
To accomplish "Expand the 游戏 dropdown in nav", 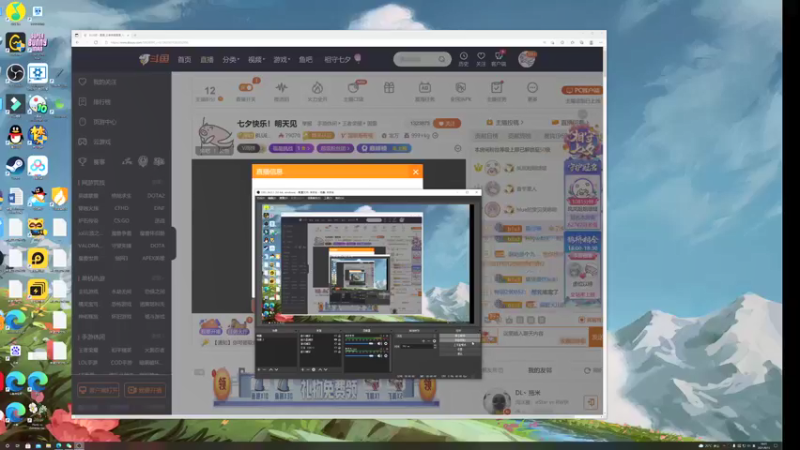I will pyautogui.click(x=282, y=60).
